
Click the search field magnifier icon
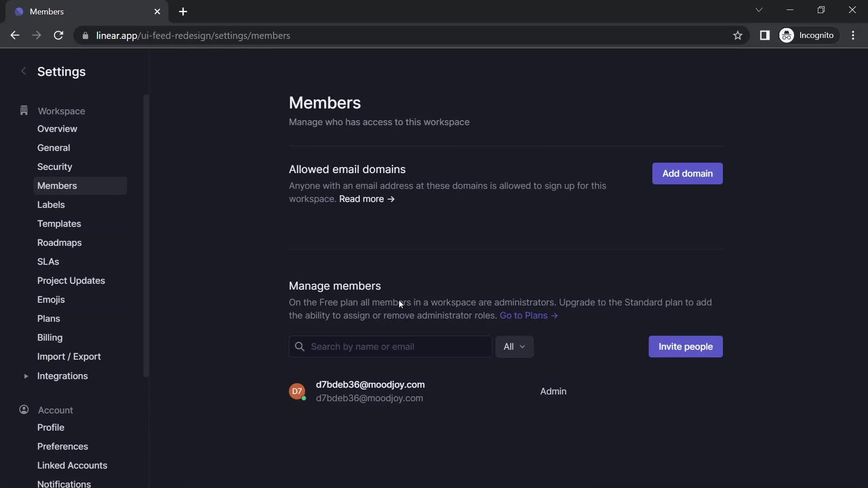pyautogui.click(x=299, y=346)
